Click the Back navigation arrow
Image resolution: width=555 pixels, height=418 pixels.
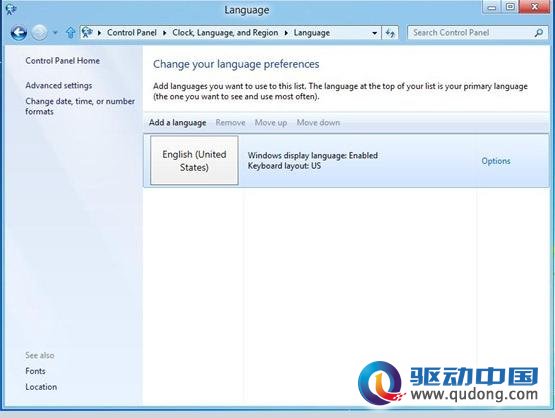click(x=18, y=33)
